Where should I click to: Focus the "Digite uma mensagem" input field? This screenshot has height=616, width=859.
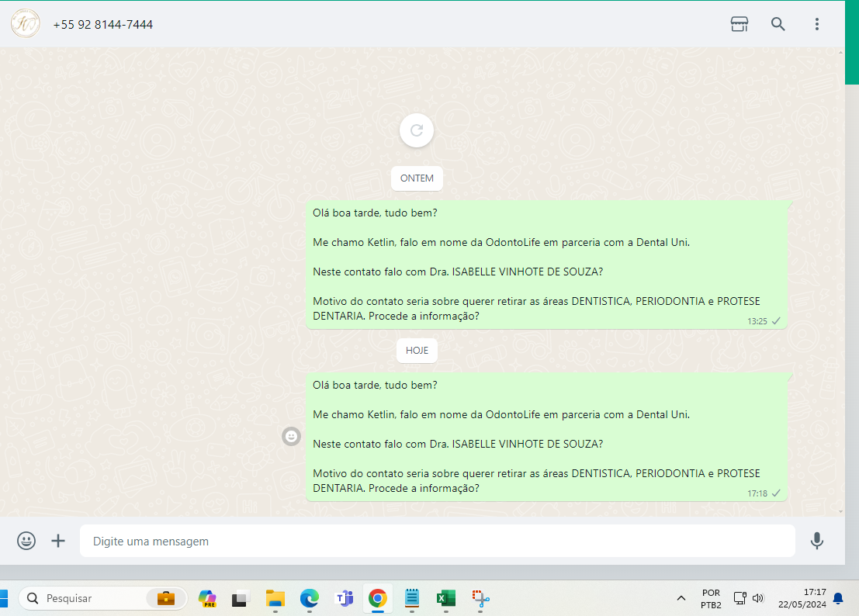(437, 541)
